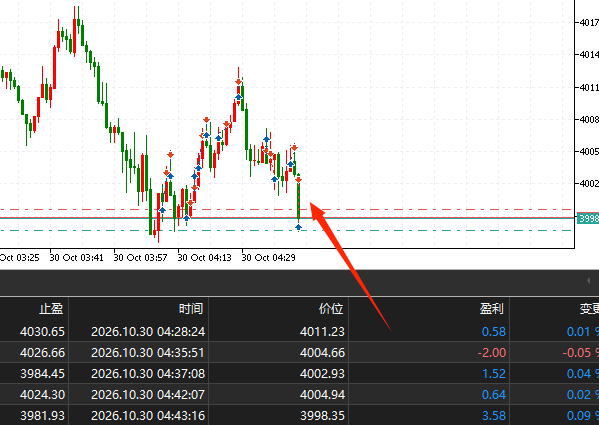Screen dimensions: 599x425
Task: Select loss value -2.00
Action: [492, 352]
